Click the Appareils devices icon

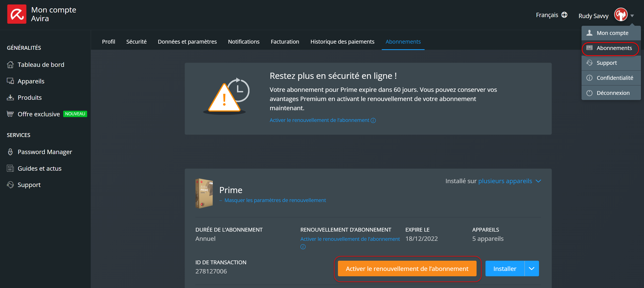pyautogui.click(x=10, y=81)
